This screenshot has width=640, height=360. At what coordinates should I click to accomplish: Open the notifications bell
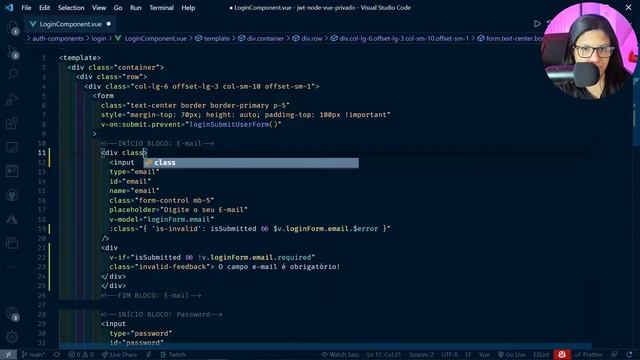629,355
